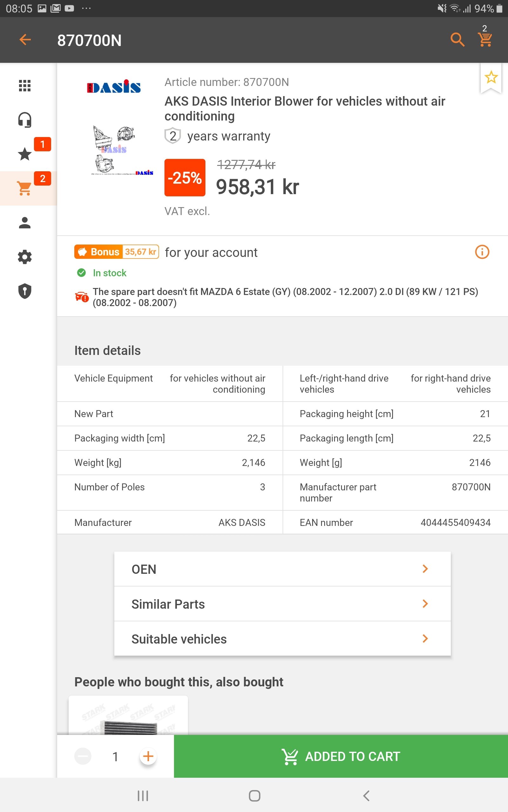
Task: Open the user profile icon
Action: tap(24, 223)
